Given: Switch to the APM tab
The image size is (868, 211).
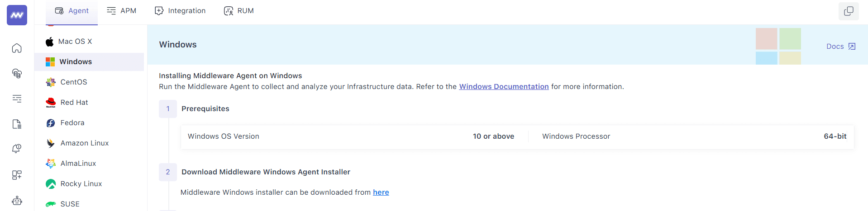Looking at the screenshot, I should tap(121, 11).
